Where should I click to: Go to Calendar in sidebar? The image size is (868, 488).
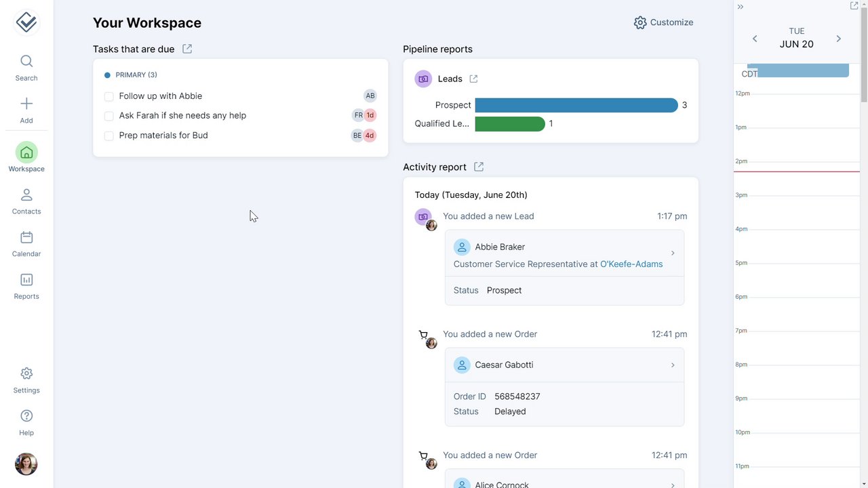(26, 238)
